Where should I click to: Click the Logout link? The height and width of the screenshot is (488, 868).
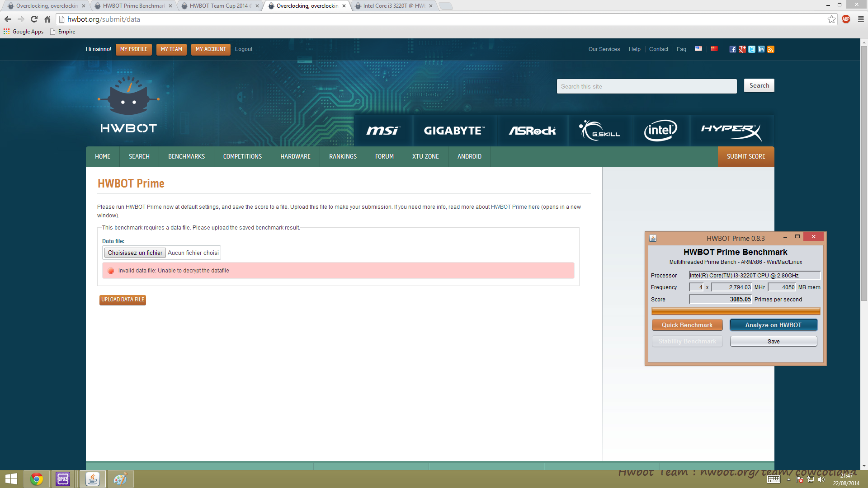tap(244, 49)
